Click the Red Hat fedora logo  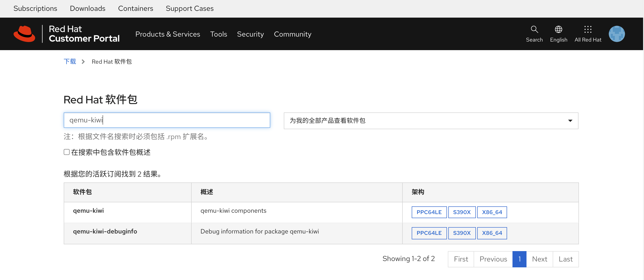click(24, 34)
